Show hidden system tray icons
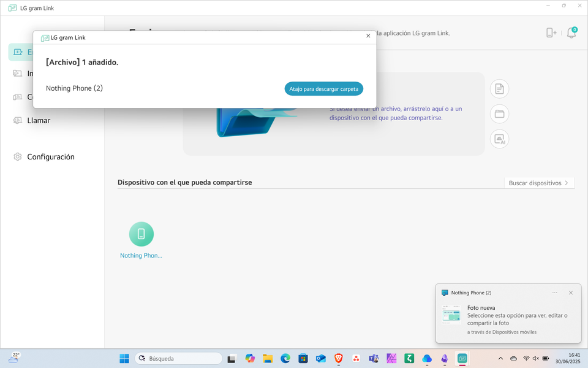This screenshot has height=368, width=588. [x=500, y=359]
